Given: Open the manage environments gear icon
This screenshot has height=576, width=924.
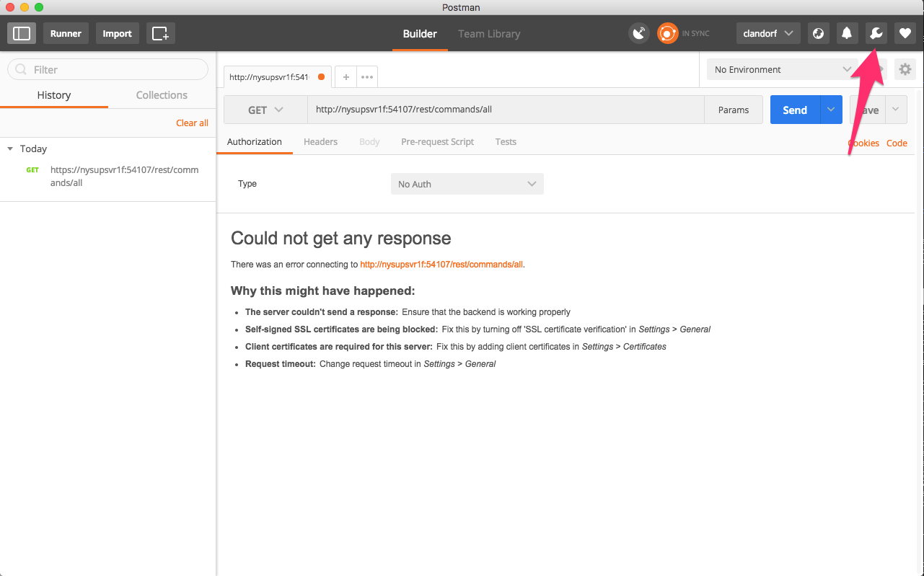Looking at the screenshot, I should [905, 70].
